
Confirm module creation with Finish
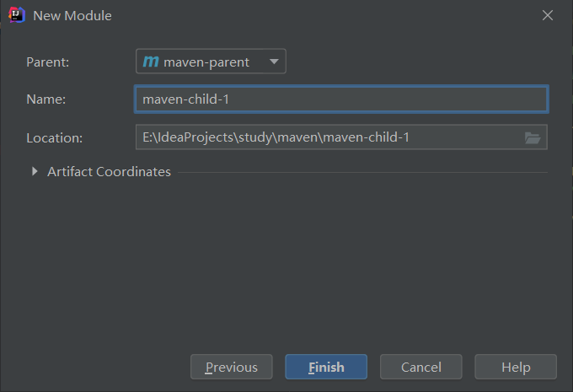(326, 367)
